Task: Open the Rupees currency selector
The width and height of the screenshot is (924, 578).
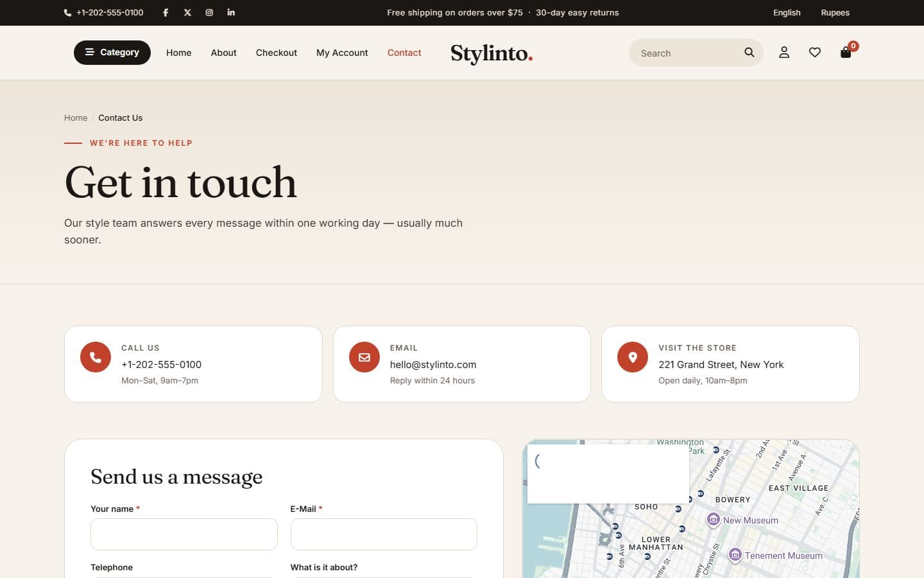Action: [835, 13]
